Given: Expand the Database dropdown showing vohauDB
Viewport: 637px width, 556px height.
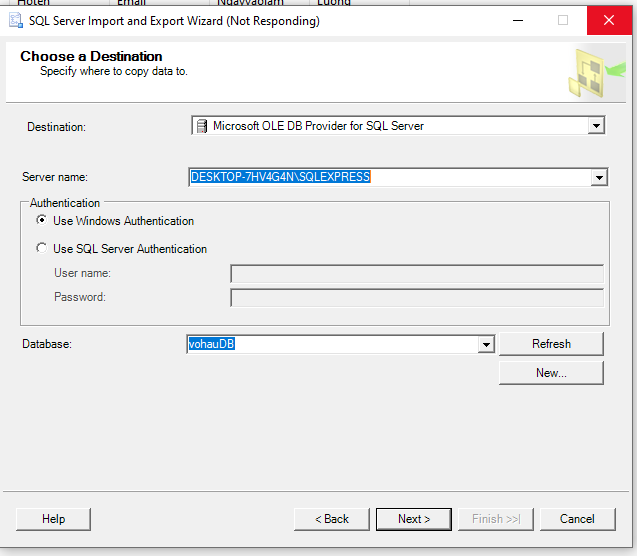Looking at the screenshot, I should tap(486, 344).
